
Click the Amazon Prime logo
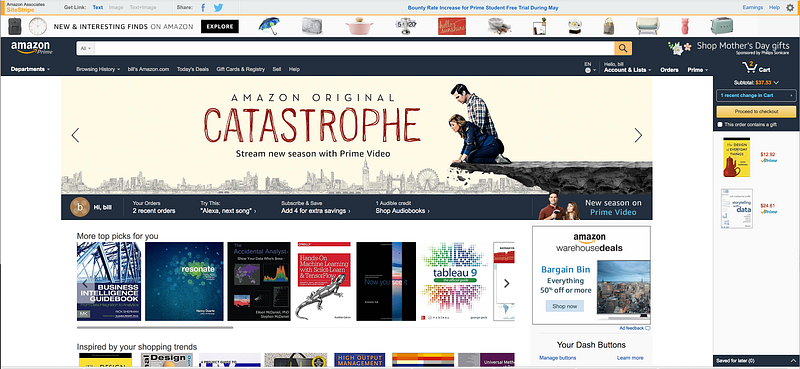pos(31,47)
